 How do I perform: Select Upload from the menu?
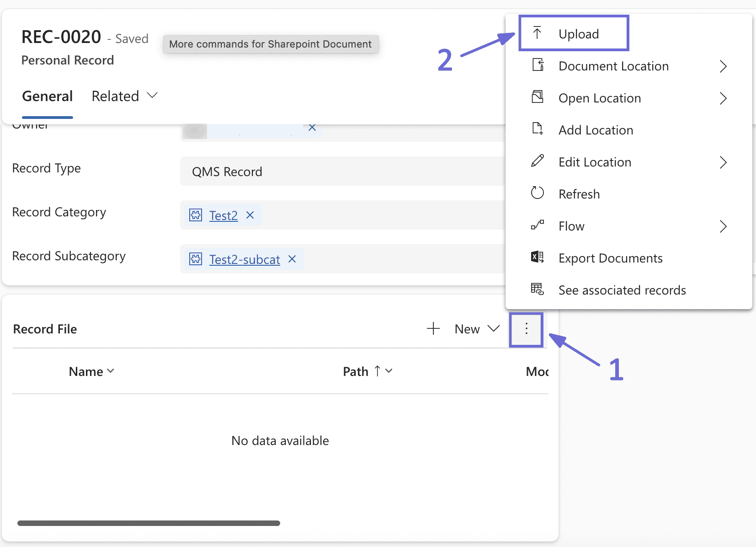[x=574, y=33]
